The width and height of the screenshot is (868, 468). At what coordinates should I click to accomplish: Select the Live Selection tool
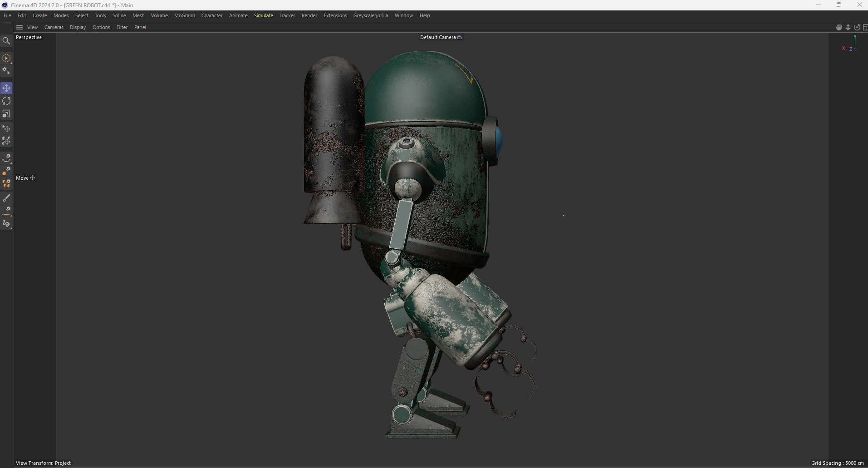[6, 59]
